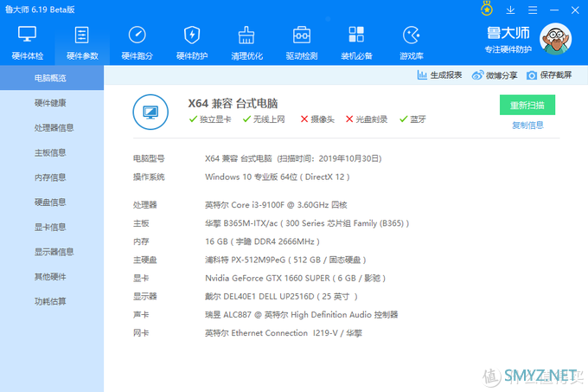This screenshot has width=588, height=392.
Task: Click the computer monitor overview icon
Action: [150, 112]
